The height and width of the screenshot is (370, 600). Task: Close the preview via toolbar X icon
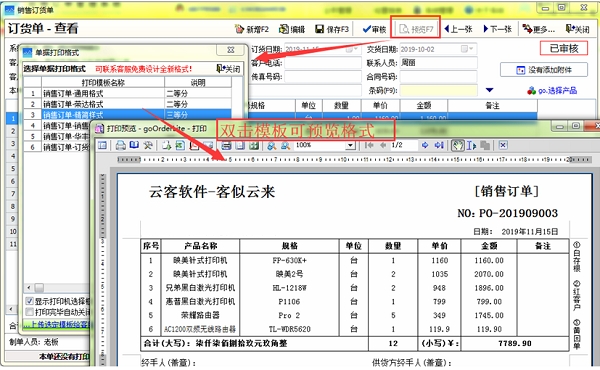click(503, 145)
